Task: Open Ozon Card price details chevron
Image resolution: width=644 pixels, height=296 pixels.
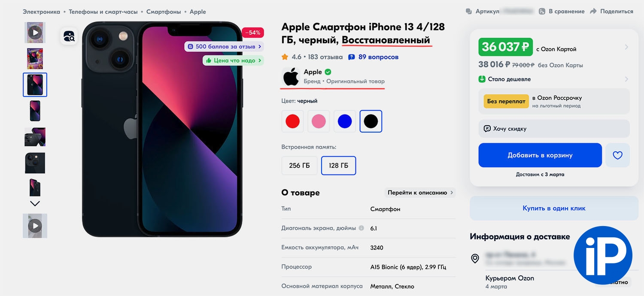Action: pyautogui.click(x=626, y=47)
